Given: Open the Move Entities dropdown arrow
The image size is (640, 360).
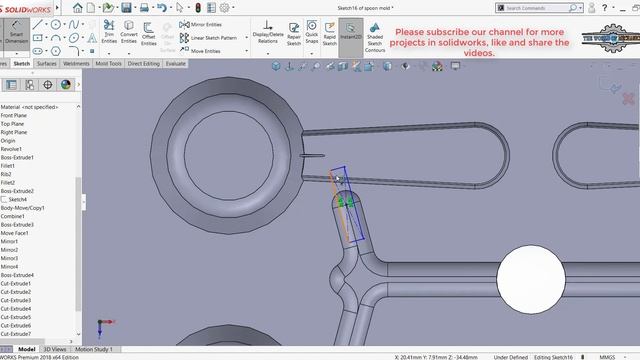Looking at the screenshot, I should (247, 51).
